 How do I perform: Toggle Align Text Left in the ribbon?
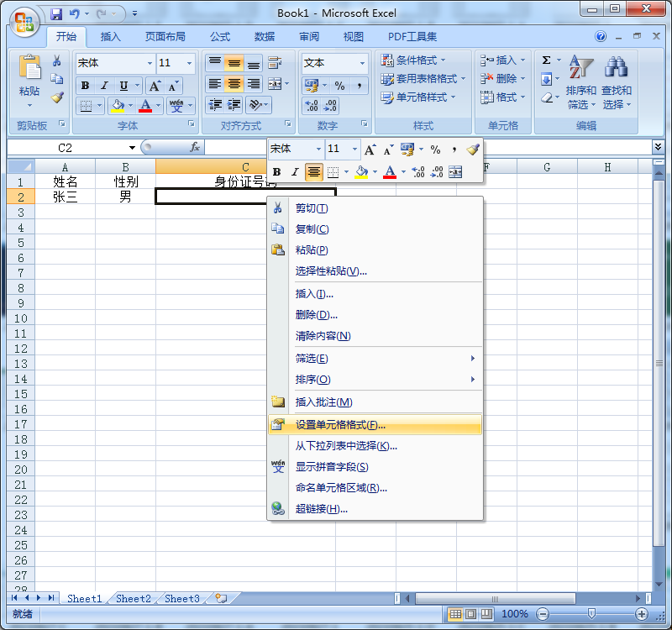(215, 84)
